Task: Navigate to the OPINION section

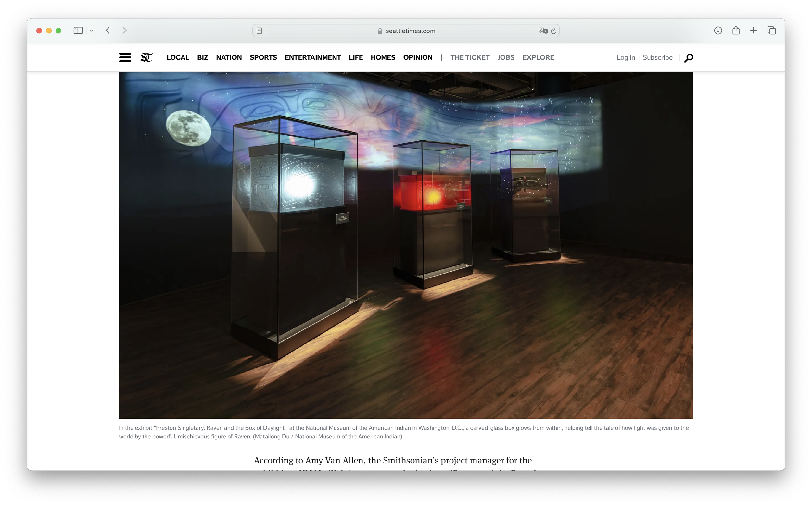Action: 418,57
